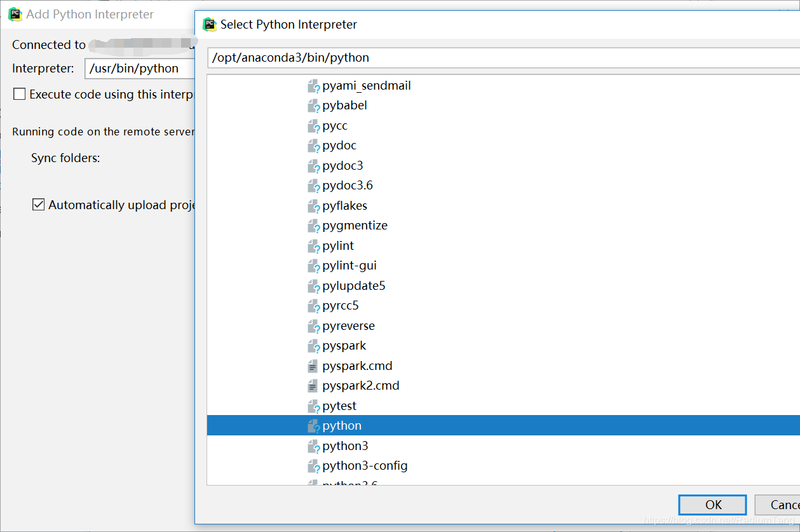The height and width of the screenshot is (532, 800).
Task: Click the pytest file icon
Action: 313,406
